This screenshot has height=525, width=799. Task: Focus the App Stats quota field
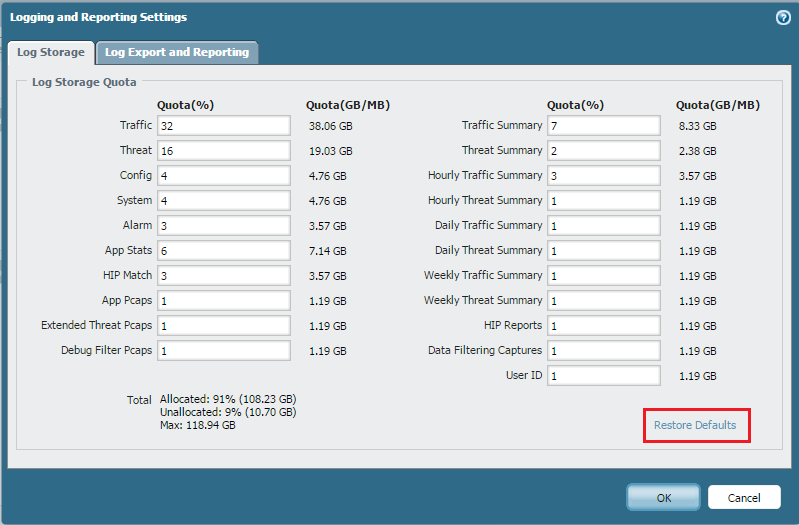pyautogui.click(x=224, y=250)
